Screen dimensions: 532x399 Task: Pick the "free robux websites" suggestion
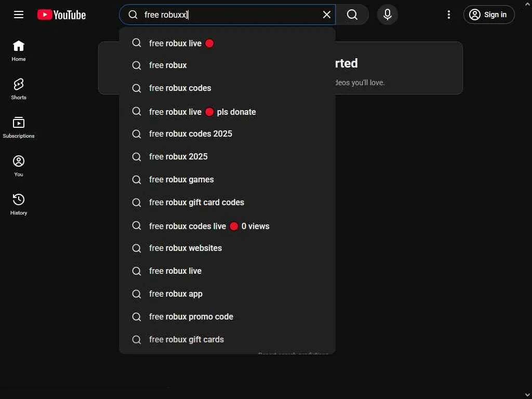pyautogui.click(x=185, y=248)
